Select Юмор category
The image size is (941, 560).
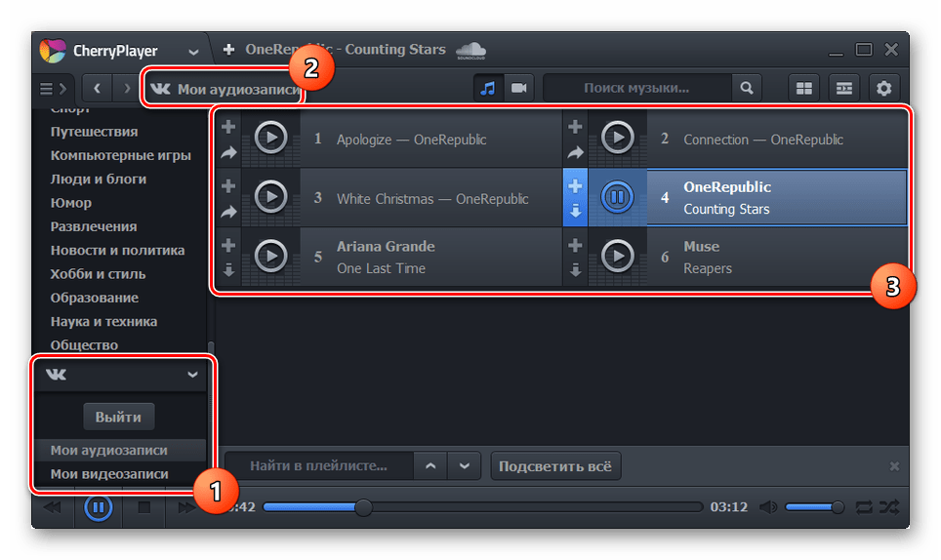pos(71,203)
